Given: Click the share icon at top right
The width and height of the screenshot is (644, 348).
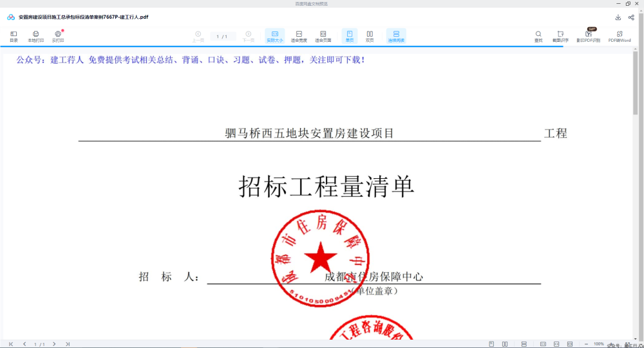Looking at the screenshot, I should 631,17.
